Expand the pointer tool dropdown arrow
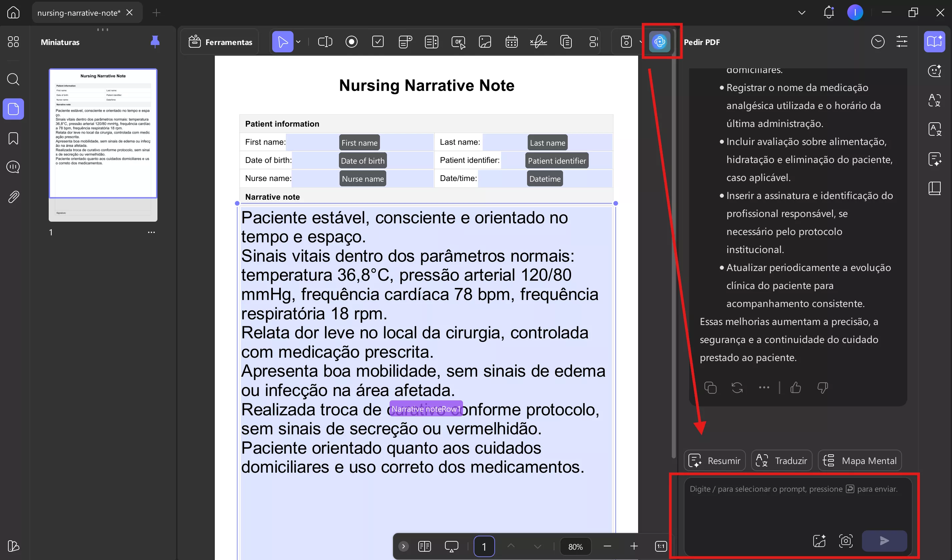This screenshot has width=952, height=560. click(299, 42)
